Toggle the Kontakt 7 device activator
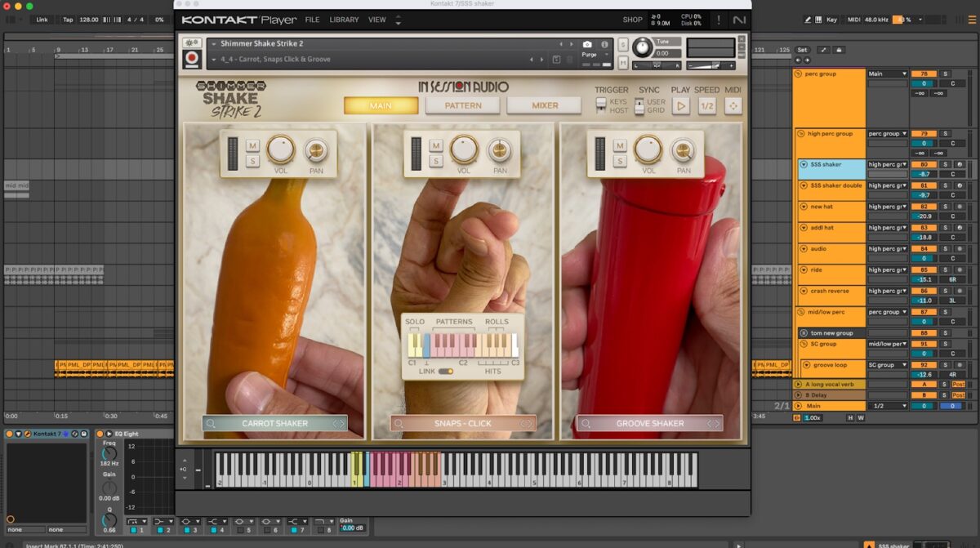 point(10,434)
